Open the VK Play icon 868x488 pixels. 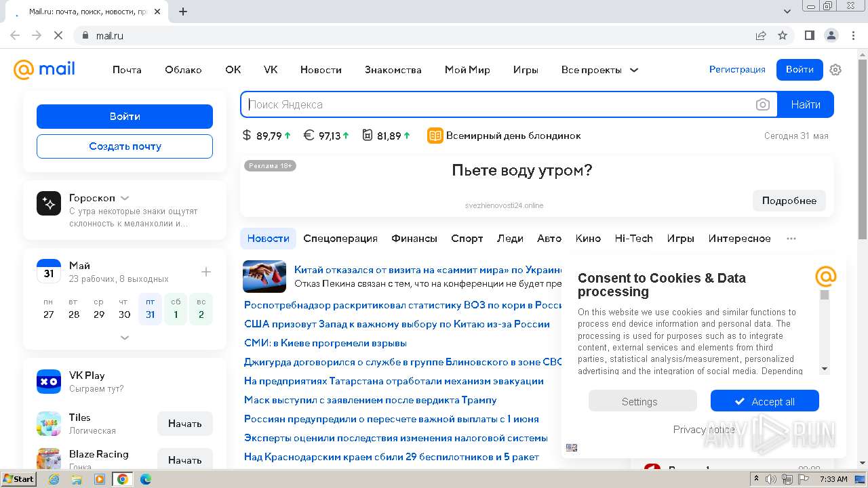coord(49,382)
